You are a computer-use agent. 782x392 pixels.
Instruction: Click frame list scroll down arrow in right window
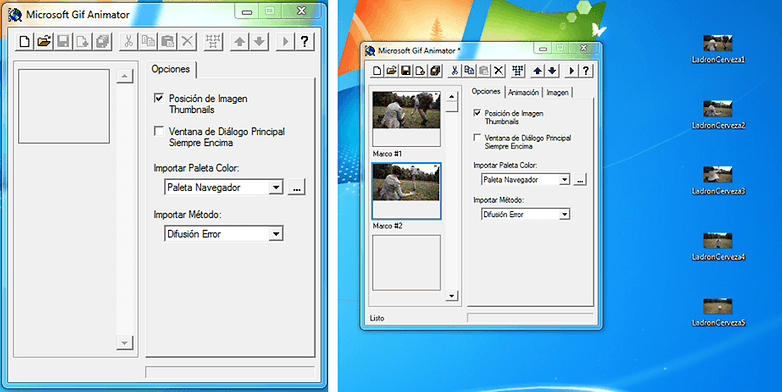click(451, 296)
